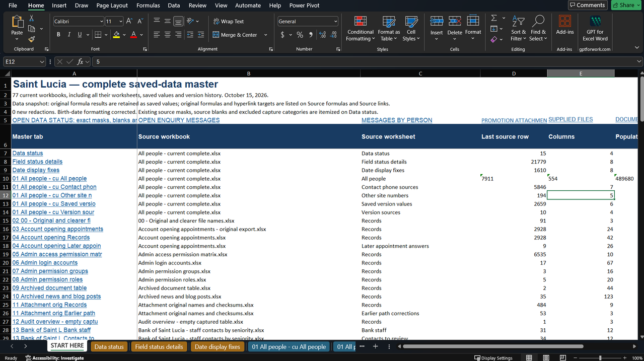Screen dimensions: 644x361
Task: Apply percent style to cell
Action: pos(300,35)
